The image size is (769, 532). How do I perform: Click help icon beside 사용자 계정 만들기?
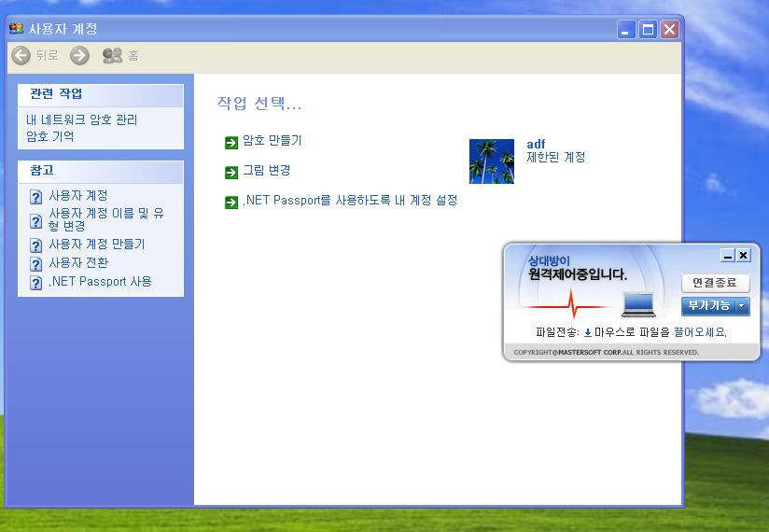point(35,245)
